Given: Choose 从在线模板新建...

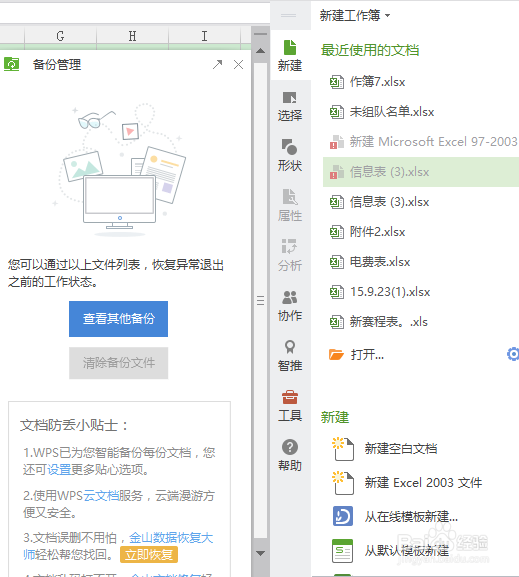Looking at the screenshot, I should pos(411,517).
